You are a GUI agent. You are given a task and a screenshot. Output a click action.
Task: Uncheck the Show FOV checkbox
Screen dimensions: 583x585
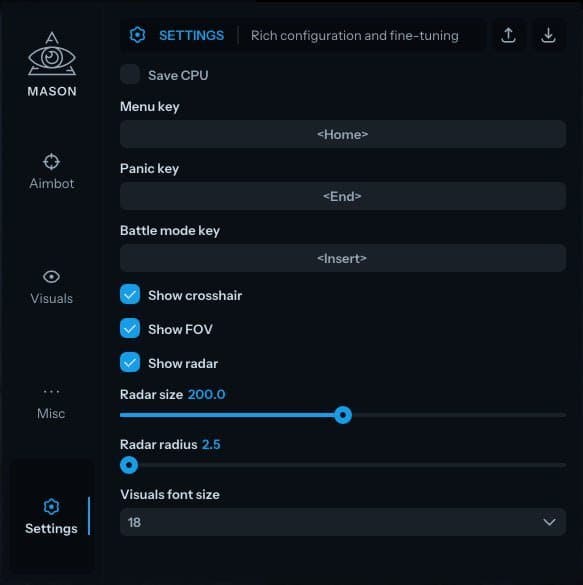click(130, 328)
